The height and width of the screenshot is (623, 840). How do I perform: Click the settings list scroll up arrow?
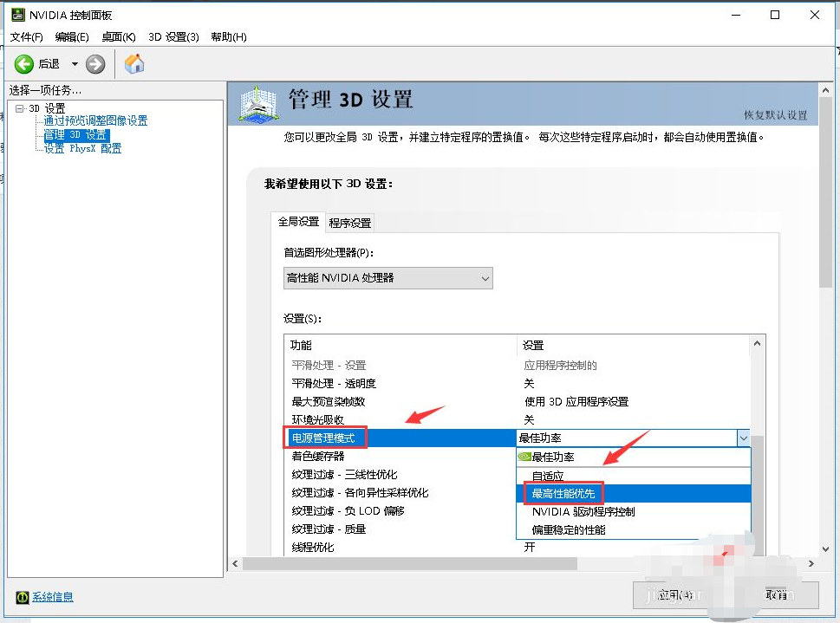(759, 344)
